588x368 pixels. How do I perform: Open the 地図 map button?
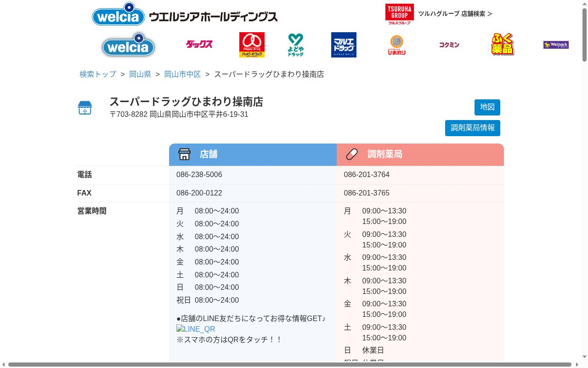487,107
